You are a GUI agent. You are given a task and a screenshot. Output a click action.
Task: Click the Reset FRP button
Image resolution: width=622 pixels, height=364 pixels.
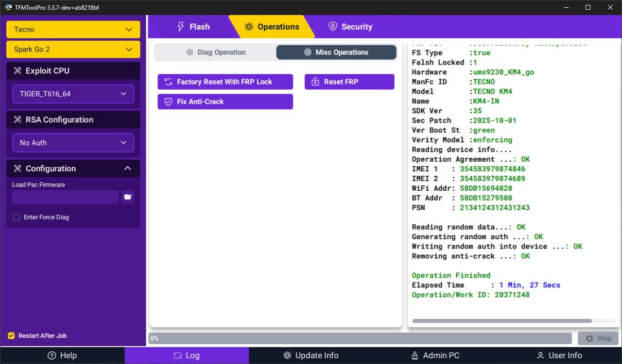(x=349, y=82)
